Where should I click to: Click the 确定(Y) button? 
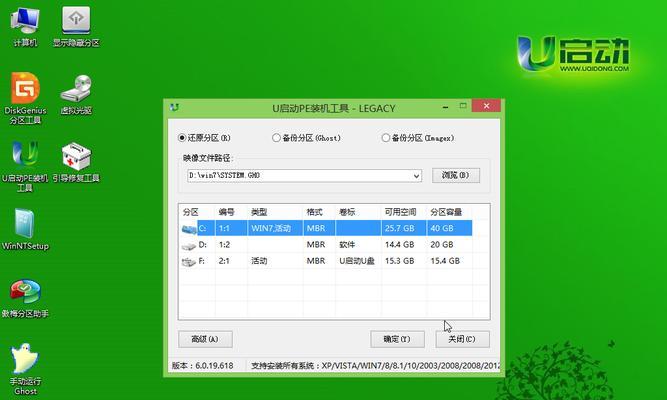coord(397,339)
